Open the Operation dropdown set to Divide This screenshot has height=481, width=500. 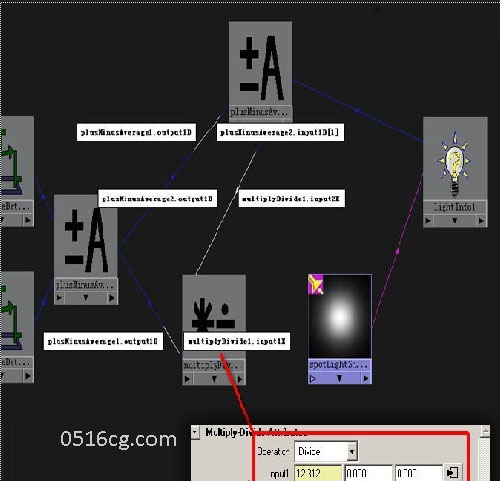point(326,451)
